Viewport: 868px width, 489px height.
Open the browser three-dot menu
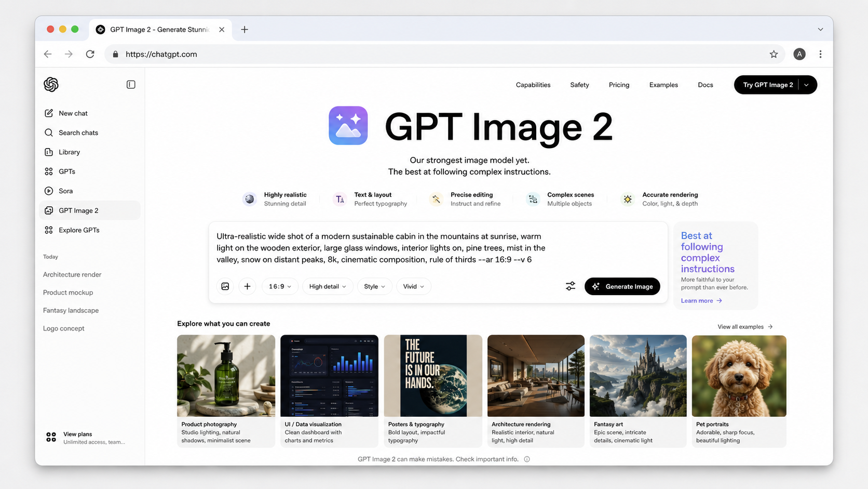pos(820,54)
